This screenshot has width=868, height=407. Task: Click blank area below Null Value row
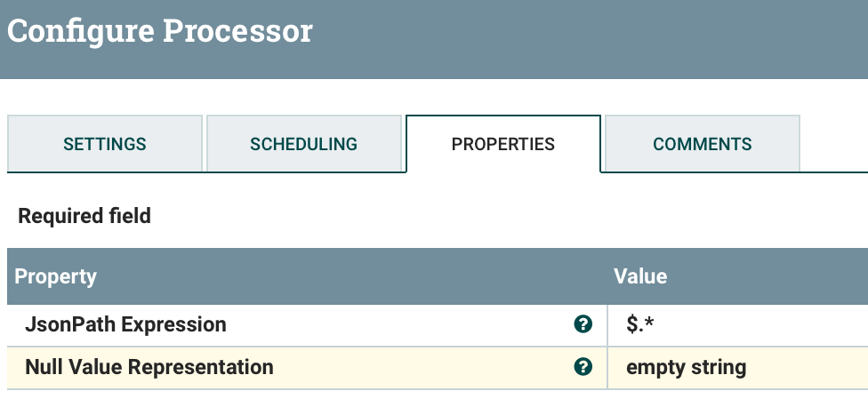coord(434,398)
